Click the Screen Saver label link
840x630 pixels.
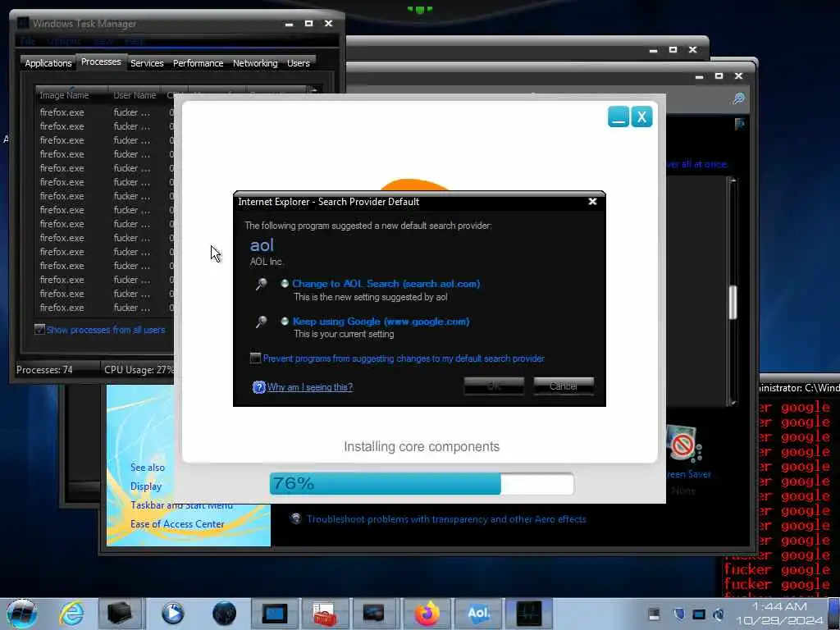pos(689,474)
